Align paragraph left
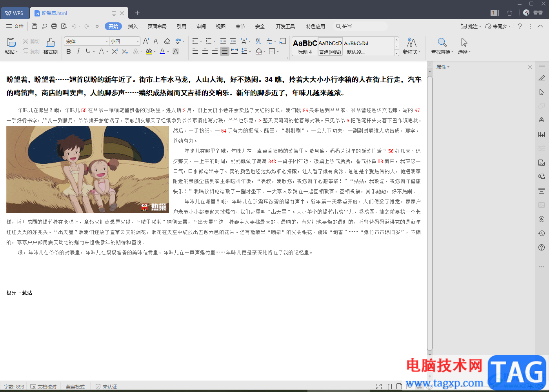549x392 pixels. pyautogui.click(x=195, y=51)
